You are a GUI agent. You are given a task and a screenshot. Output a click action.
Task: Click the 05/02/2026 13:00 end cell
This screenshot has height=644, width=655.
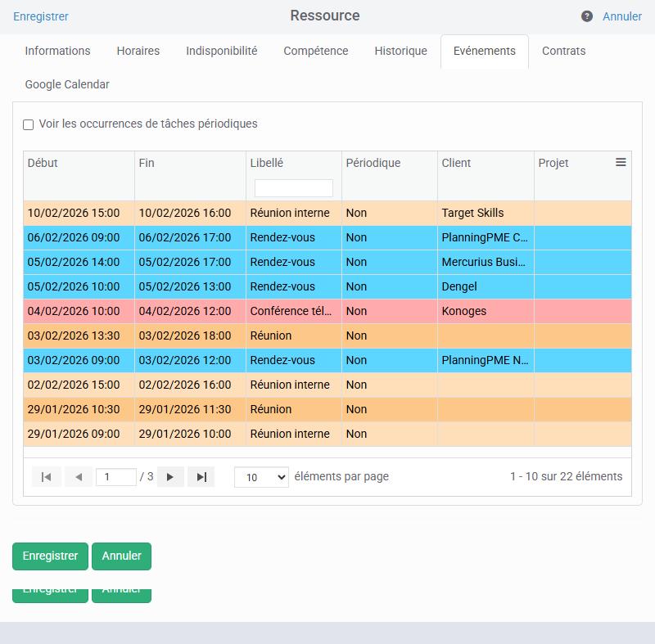point(190,286)
